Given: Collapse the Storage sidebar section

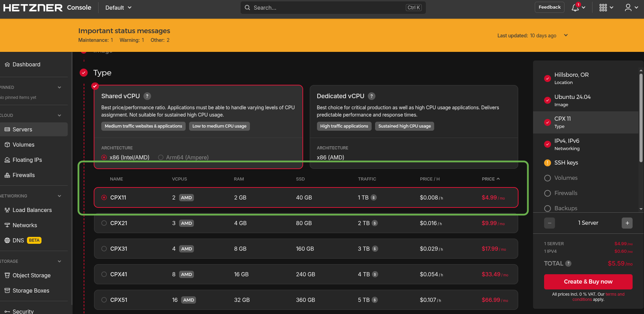Looking at the screenshot, I should (x=59, y=261).
